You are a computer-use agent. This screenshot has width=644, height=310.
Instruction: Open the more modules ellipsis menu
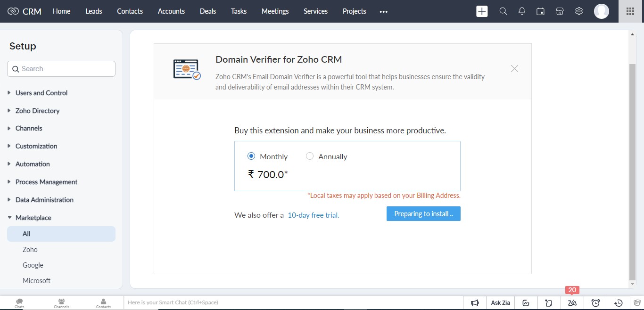pyautogui.click(x=383, y=11)
